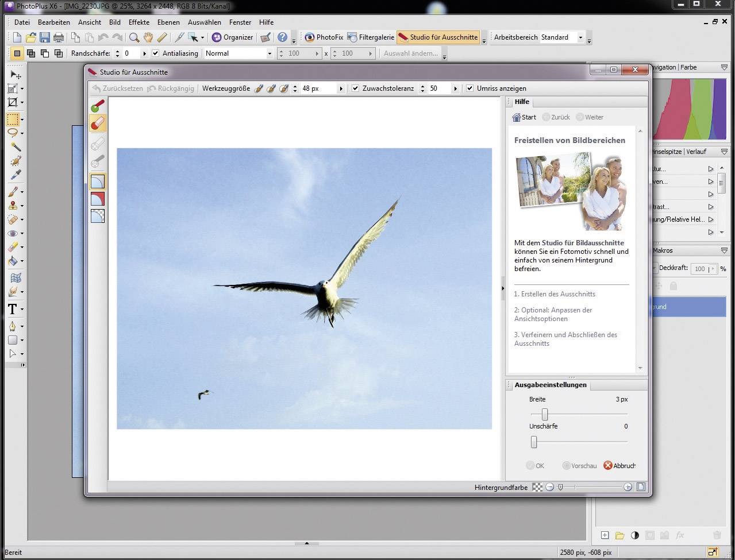
Task: Open the Datei menu
Action: coord(22,22)
